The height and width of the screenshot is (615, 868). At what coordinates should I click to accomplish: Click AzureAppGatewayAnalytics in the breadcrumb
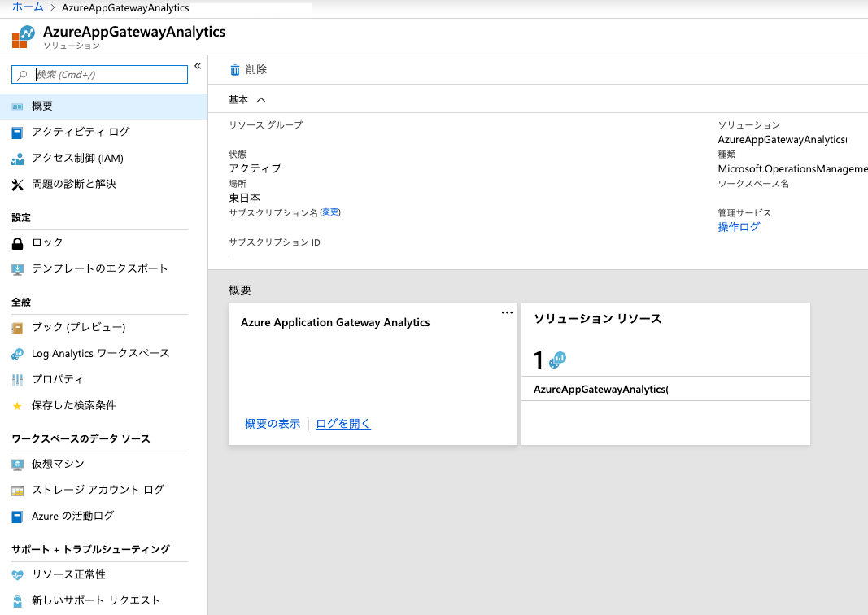coord(125,8)
